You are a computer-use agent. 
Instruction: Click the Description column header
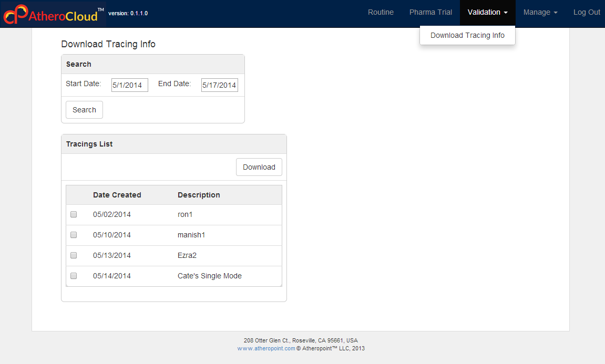click(x=199, y=195)
